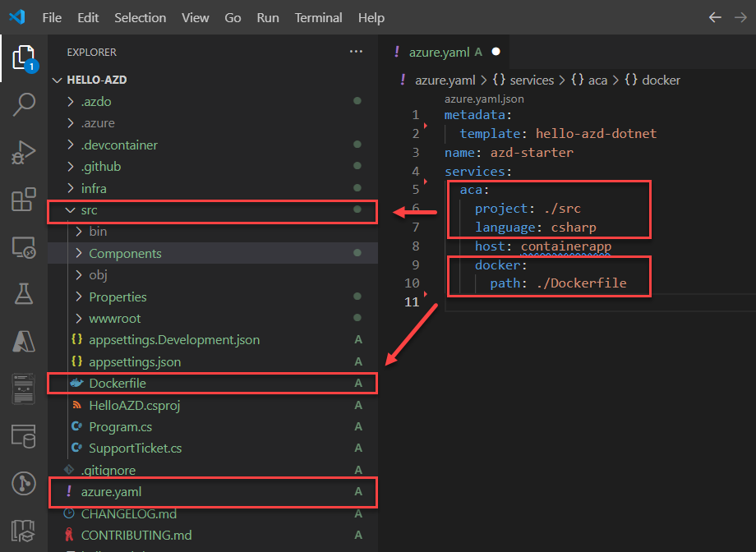Click the navigate back arrow
Screen dimensions: 756x552
click(x=715, y=17)
